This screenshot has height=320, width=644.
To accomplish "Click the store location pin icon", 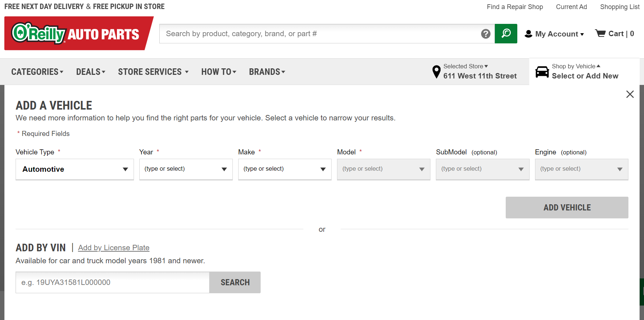I will click(437, 72).
